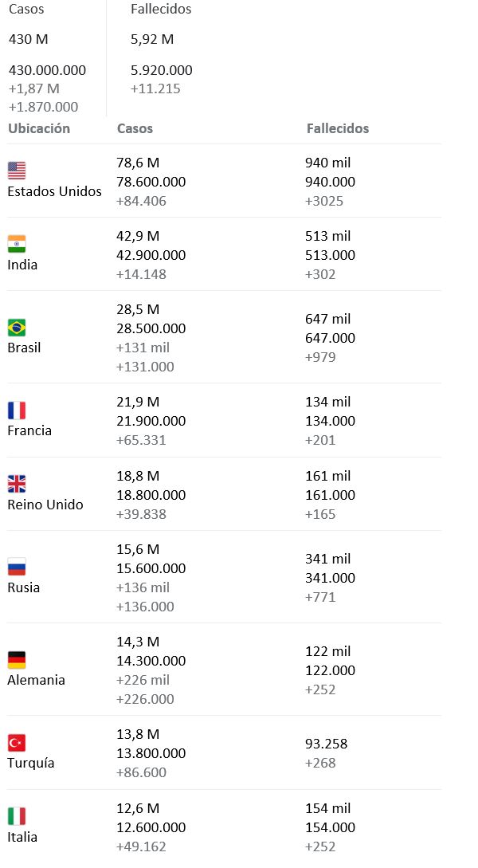Select the Fallecidos column header in table
478x868 pixels.
click(x=338, y=128)
